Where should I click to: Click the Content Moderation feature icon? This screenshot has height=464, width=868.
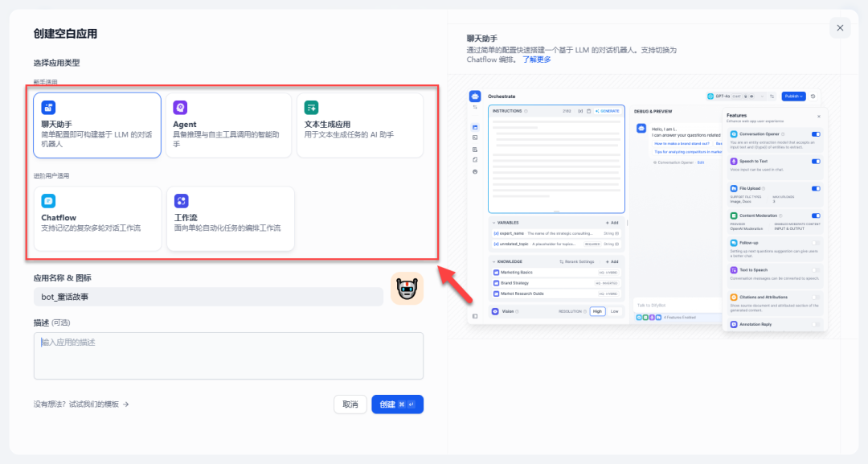(734, 216)
